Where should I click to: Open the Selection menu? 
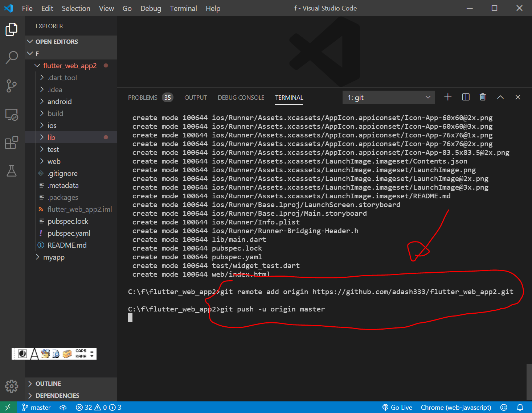[x=76, y=8]
